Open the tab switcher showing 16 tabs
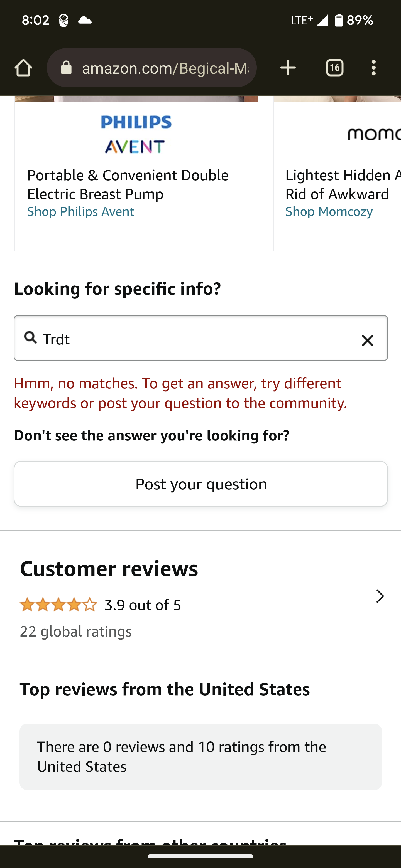Screen dimensions: 401x868 point(334,68)
